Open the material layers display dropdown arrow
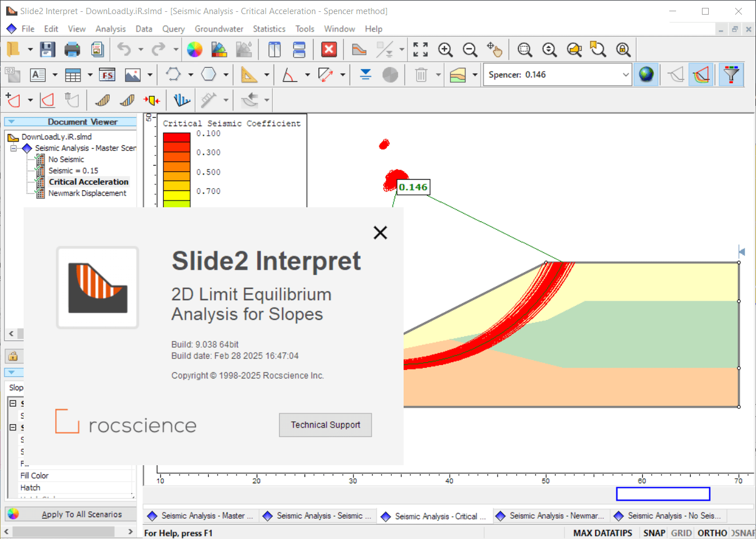The image size is (756, 539). coord(475,74)
